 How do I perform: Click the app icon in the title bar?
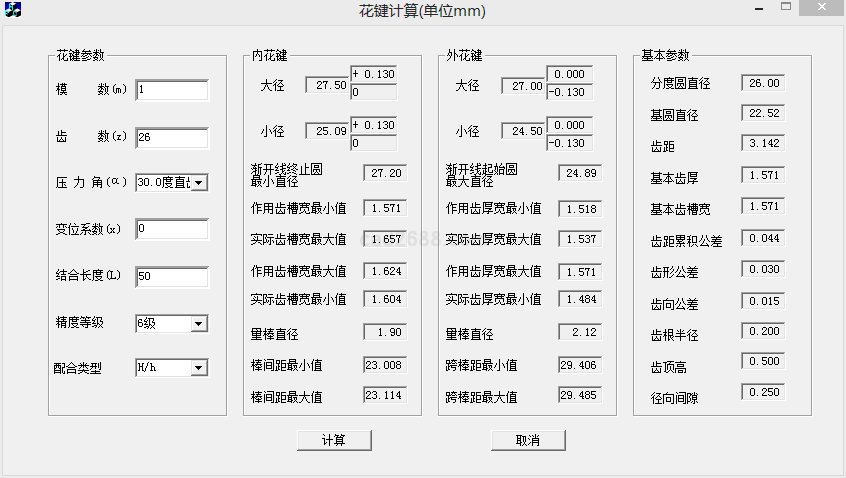(14, 11)
